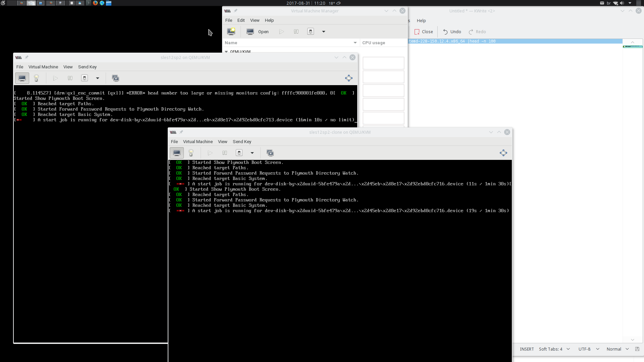Open the mail notifier icon in system tray
644x362 pixels.
pos(602,3)
